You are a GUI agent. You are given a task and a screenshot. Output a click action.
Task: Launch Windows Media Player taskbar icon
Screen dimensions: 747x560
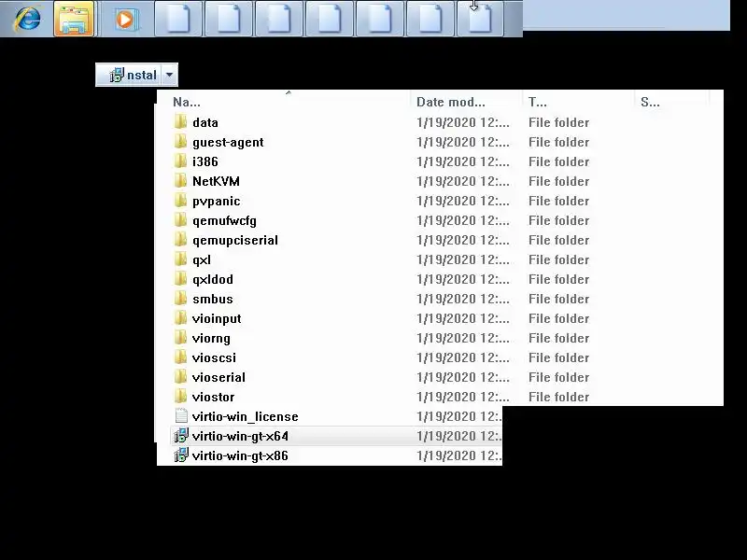point(125,20)
